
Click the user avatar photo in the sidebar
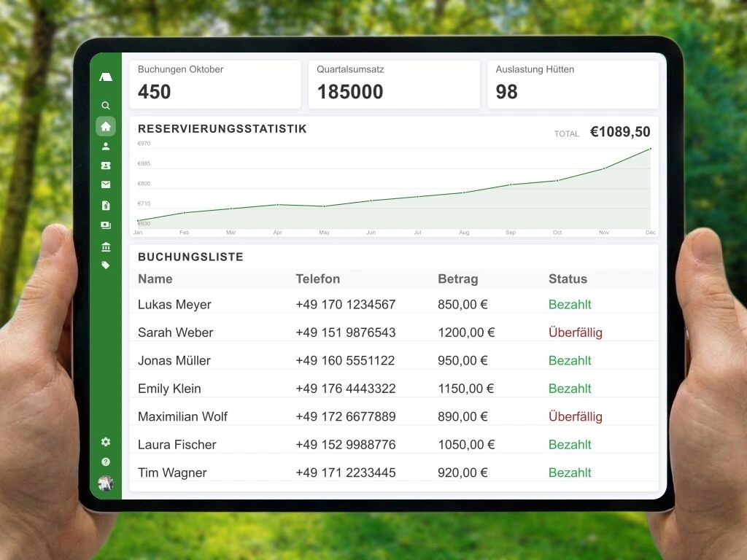click(x=106, y=483)
